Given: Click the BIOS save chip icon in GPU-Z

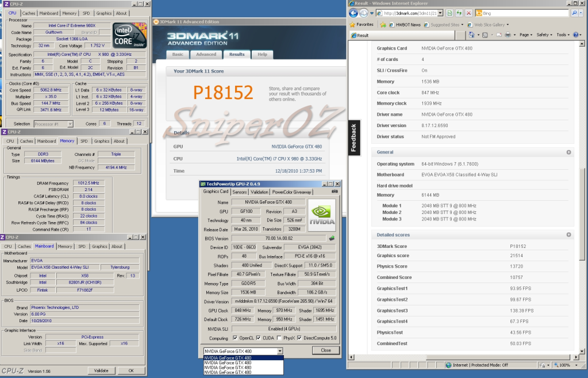Looking at the screenshot, I should [x=332, y=238].
